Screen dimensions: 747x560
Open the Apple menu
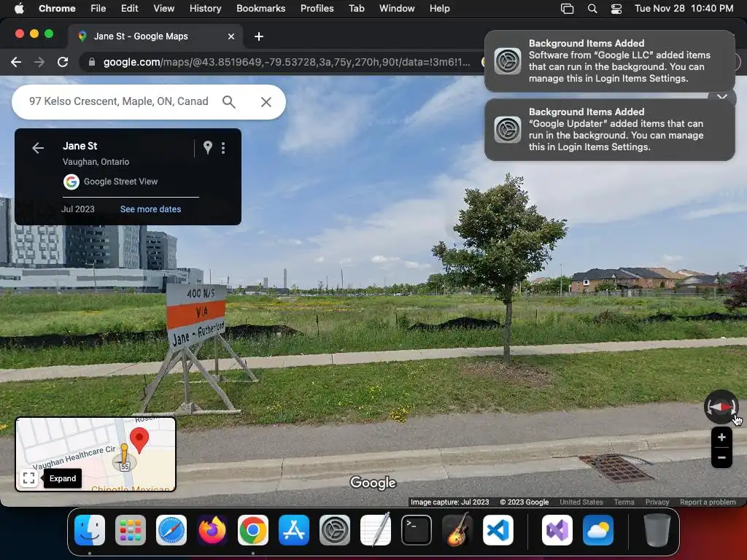[19, 9]
